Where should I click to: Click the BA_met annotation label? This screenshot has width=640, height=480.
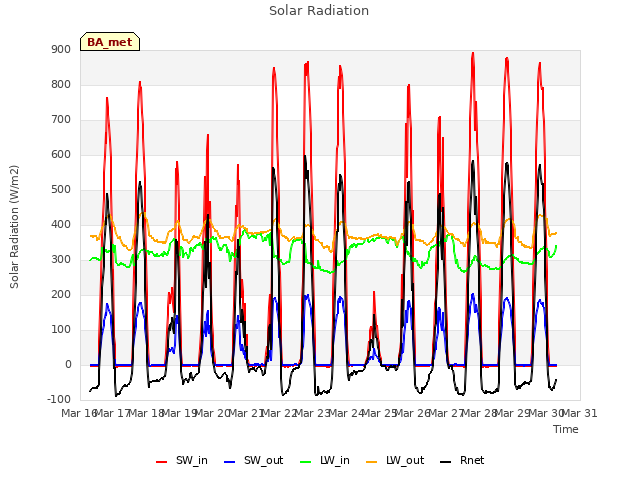pyautogui.click(x=110, y=42)
